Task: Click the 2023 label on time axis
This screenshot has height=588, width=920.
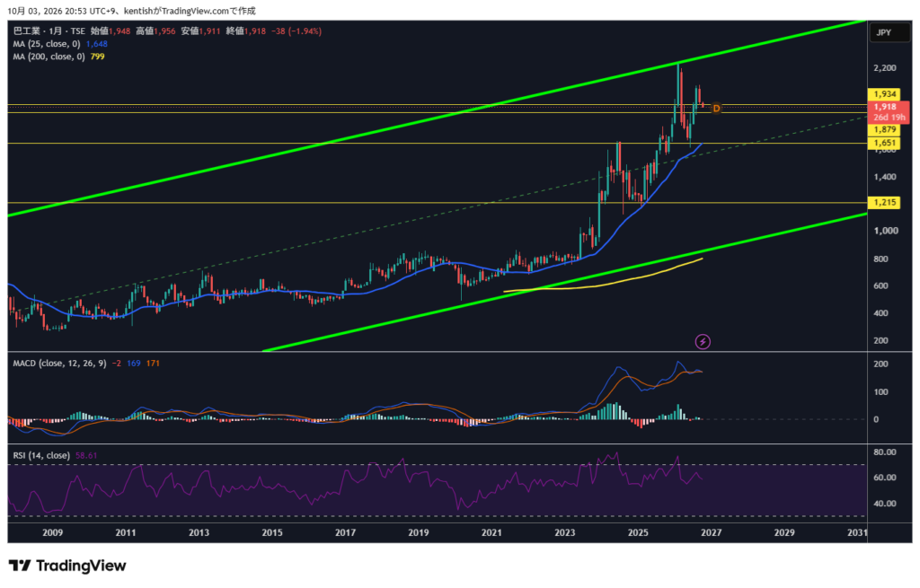Action: point(565,533)
